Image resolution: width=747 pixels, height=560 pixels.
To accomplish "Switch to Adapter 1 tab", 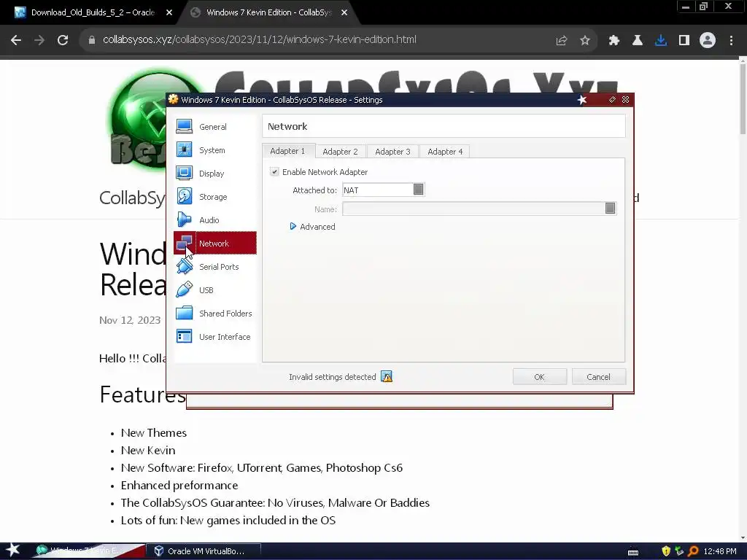I will 287,151.
